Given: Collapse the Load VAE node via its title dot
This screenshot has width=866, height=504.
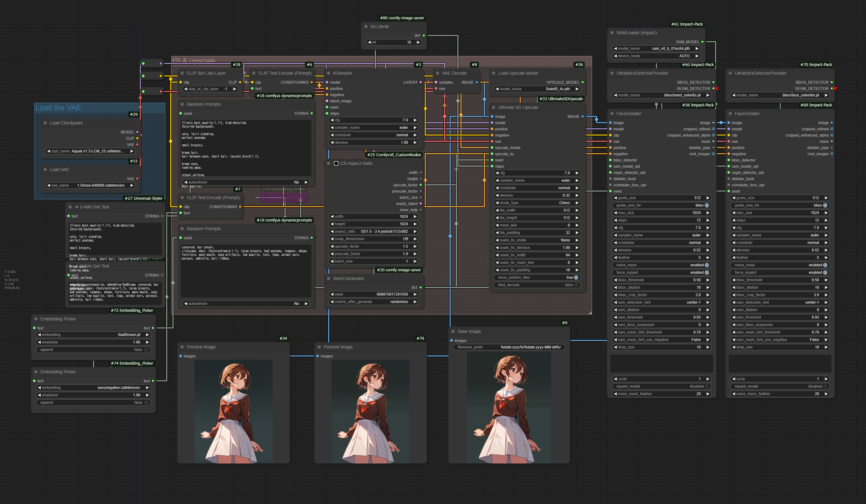Looking at the screenshot, I should point(45,170).
